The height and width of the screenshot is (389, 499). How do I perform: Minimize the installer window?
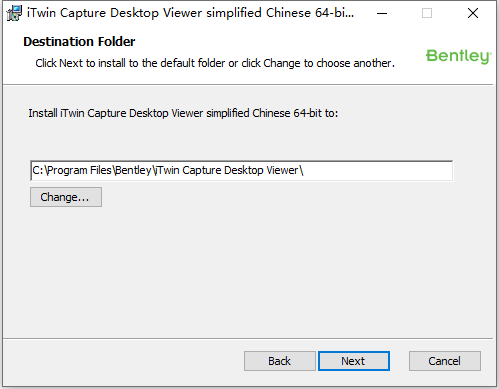coord(382,13)
